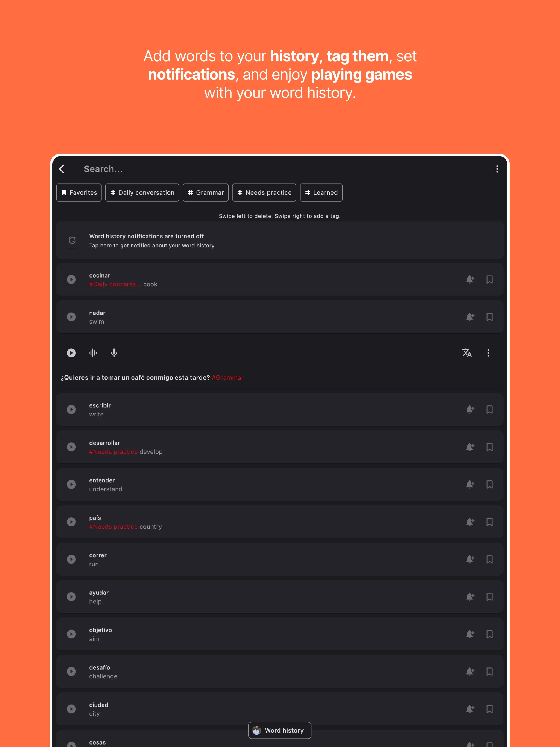Select 'Needs practice' filter tag

pos(264,192)
